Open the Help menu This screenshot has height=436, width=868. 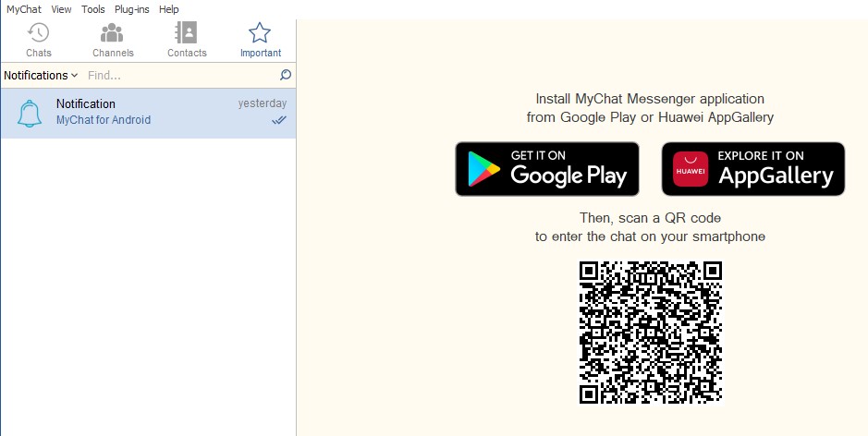pyautogui.click(x=169, y=9)
